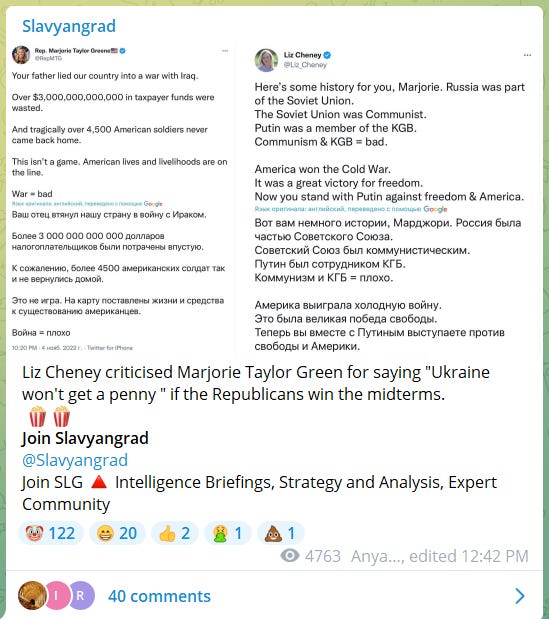Click the purple R commenter avatar
This screenshot has width=549, height=619.
[81, 595]
